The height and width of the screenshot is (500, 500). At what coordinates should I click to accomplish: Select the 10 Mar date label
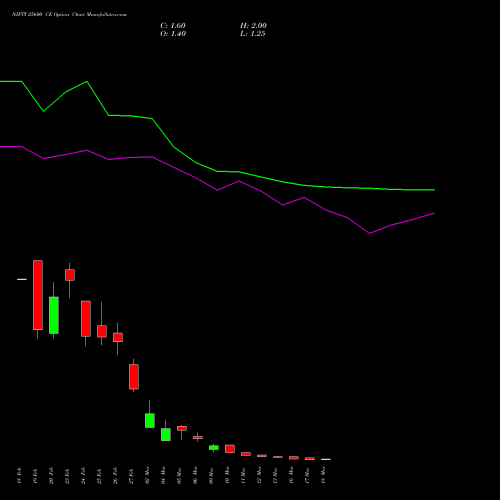(227, 476)
